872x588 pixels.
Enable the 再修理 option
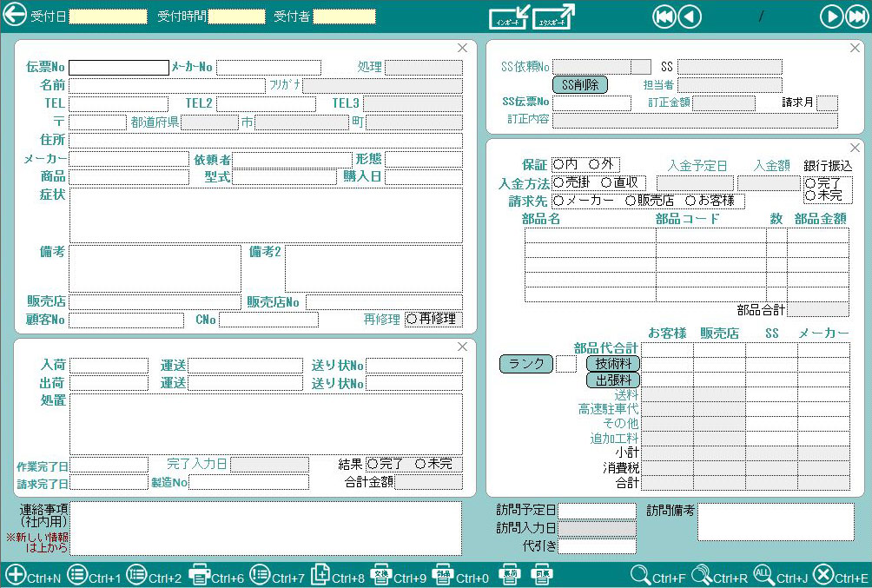[x=412, y=320]
